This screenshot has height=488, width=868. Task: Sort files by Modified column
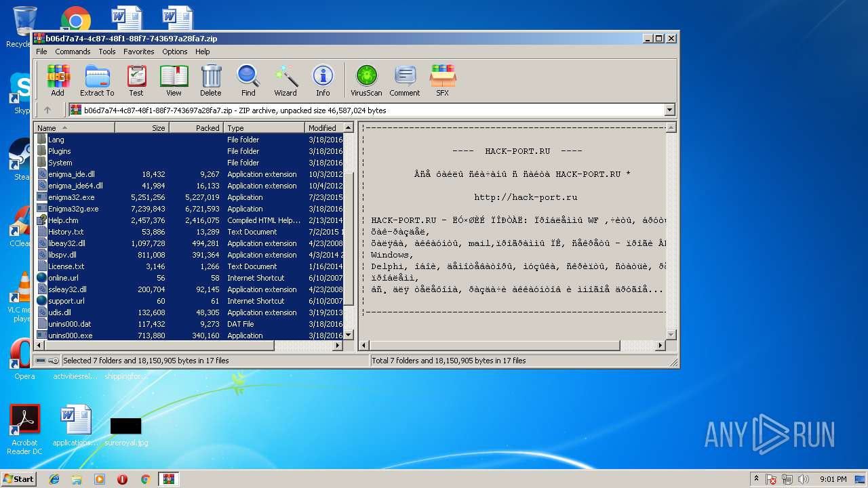pyautogui.click(x=324, y=127)
